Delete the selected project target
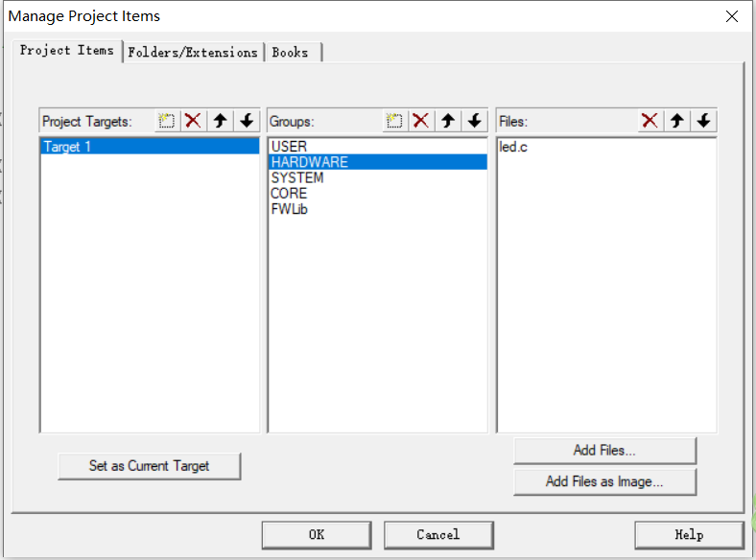The width and height of the screenshot is (756, 560). tap(194, 121)
